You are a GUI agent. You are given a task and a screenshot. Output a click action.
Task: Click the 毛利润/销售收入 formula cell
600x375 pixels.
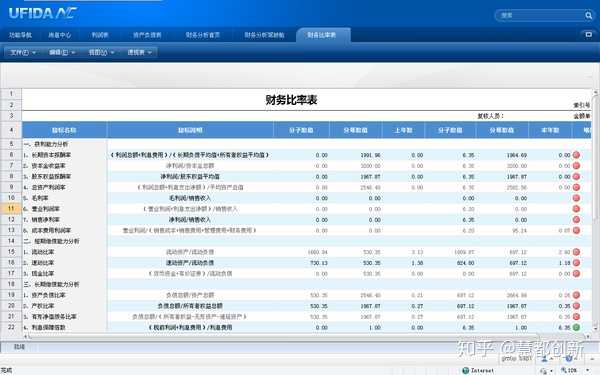[x=190, y=198]
